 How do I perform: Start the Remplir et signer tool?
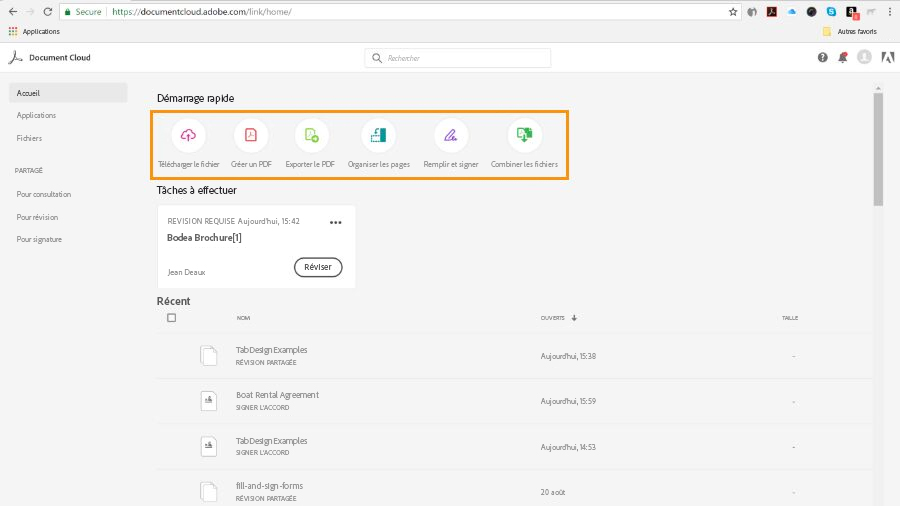451,135
